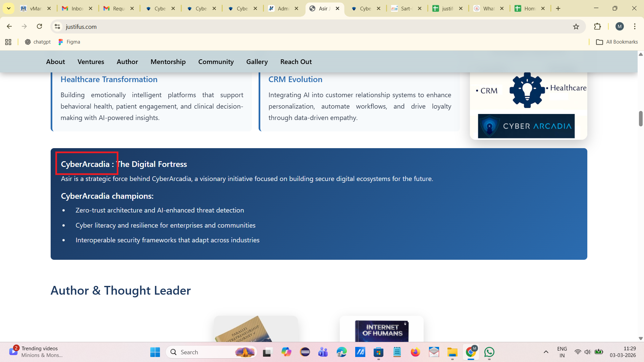The height and width of the screenshot is (362, 644).
Task: Click the gear lightbulb innovation graphic
Action: [x=527, y=90]
